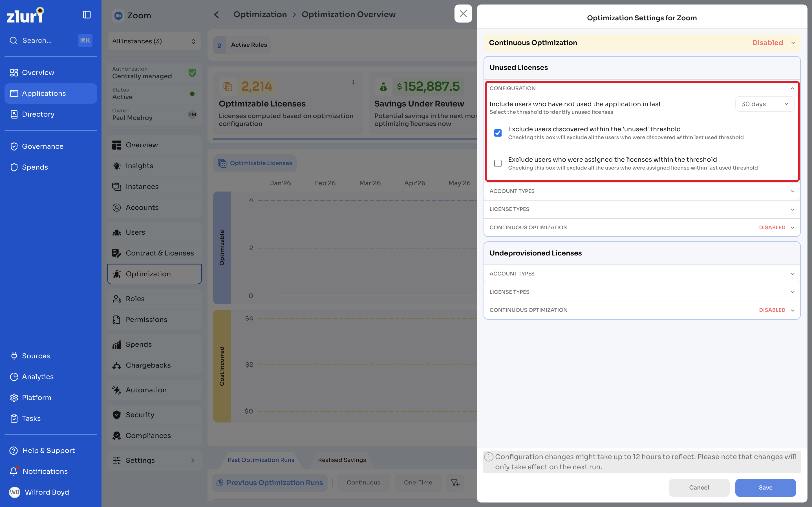Collapse the Configuration section chevron
The width and height of the screenshot is (812, 507).
pyautogui.click(x=792, y=88)
